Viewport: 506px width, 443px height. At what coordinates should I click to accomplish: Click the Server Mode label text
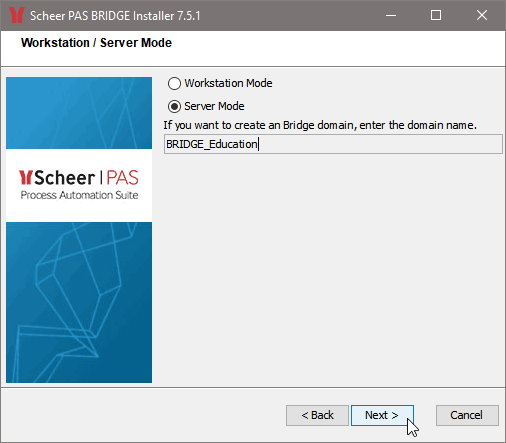[214, 106]
